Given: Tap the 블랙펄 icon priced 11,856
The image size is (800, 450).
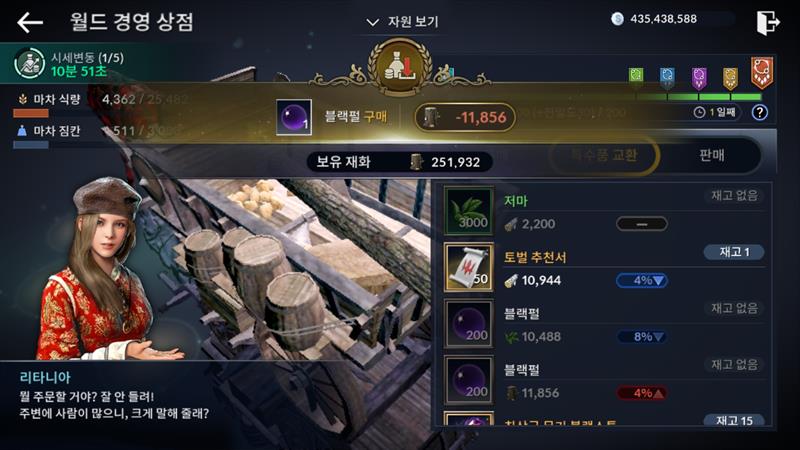Looking at the screenshot, I should coord(468,380).
